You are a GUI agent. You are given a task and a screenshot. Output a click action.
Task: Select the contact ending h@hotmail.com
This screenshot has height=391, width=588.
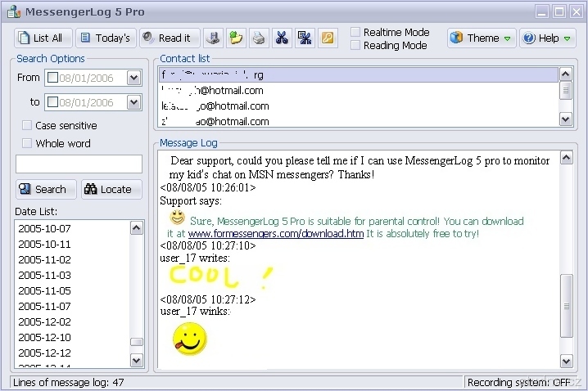tap(358, 90)
